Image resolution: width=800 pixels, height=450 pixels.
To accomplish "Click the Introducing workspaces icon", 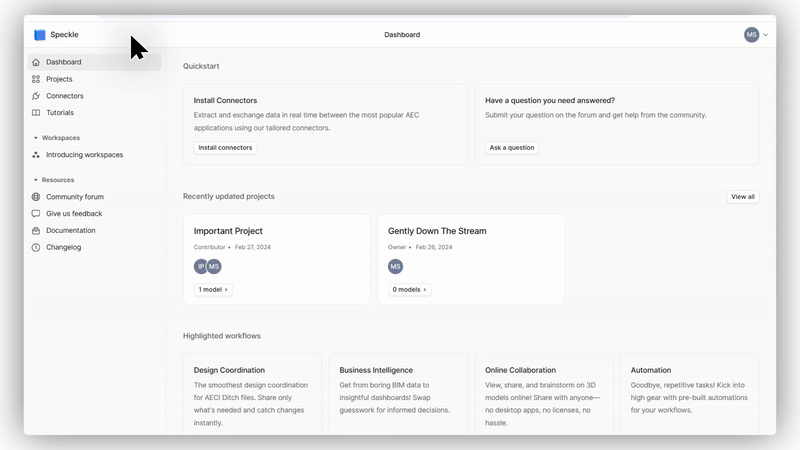I will (36, 155).
